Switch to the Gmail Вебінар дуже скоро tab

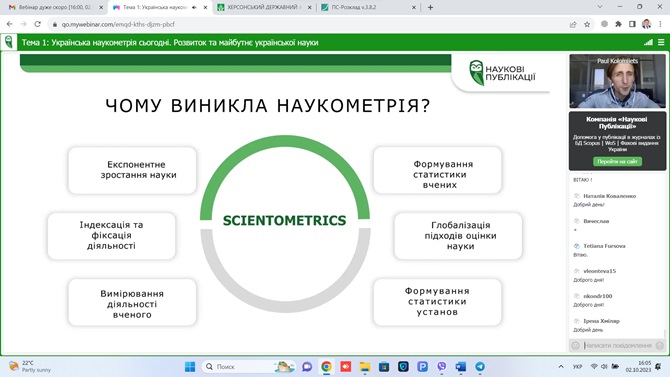pos(56,7)
